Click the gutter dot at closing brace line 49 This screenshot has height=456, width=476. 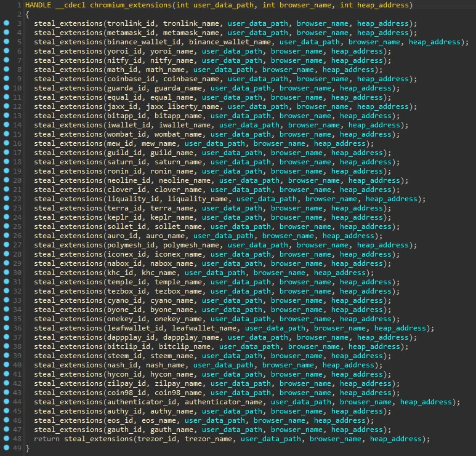point(7,448)
